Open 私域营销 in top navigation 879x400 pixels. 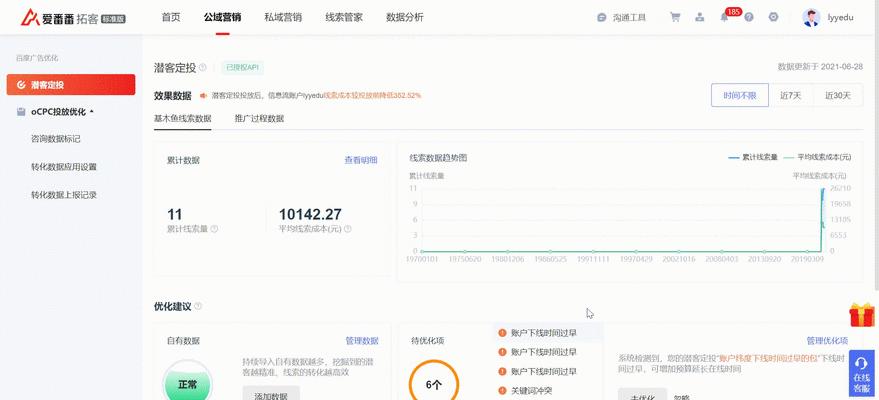[283, 17]
